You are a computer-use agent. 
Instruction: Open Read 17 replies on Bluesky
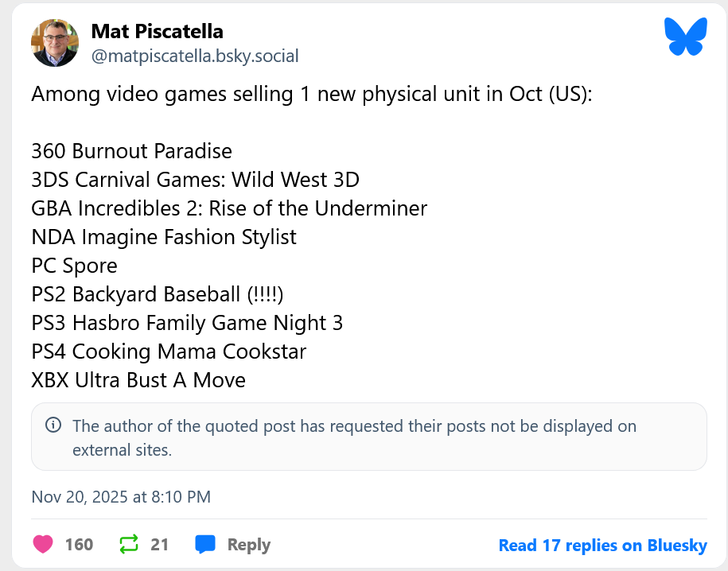(602, 546)
